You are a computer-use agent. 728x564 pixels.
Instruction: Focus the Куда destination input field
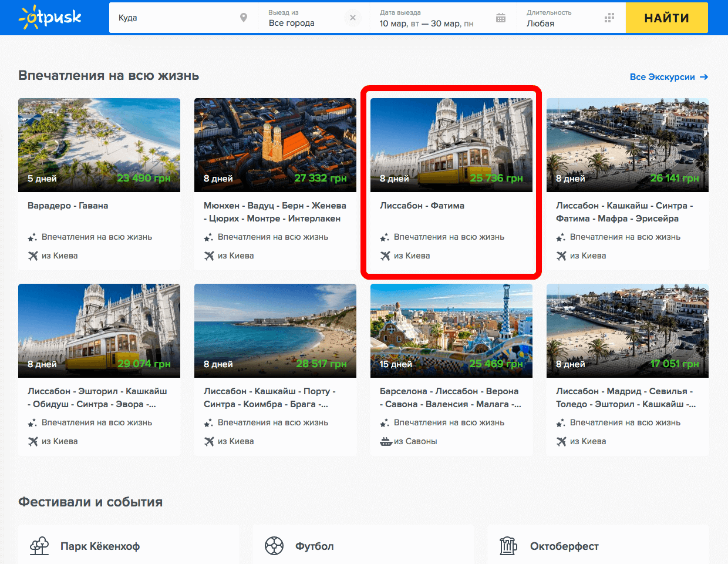[183, 18]
